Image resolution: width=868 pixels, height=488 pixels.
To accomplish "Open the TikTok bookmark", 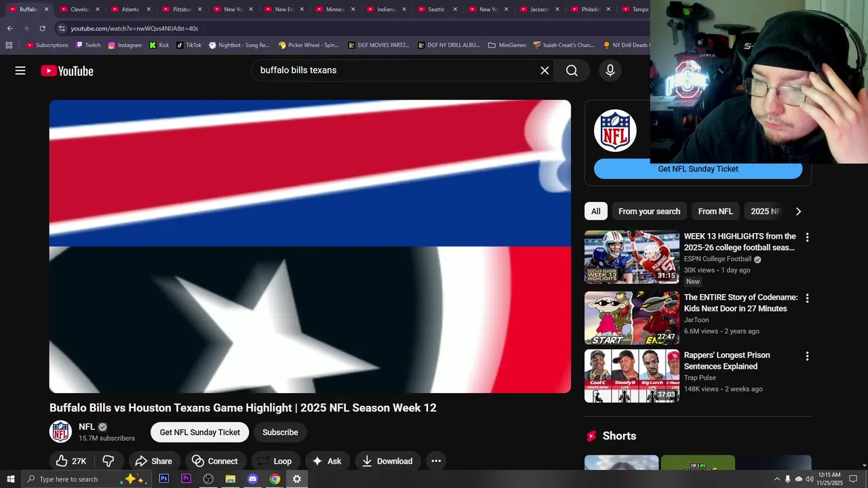I will point(189,45).
